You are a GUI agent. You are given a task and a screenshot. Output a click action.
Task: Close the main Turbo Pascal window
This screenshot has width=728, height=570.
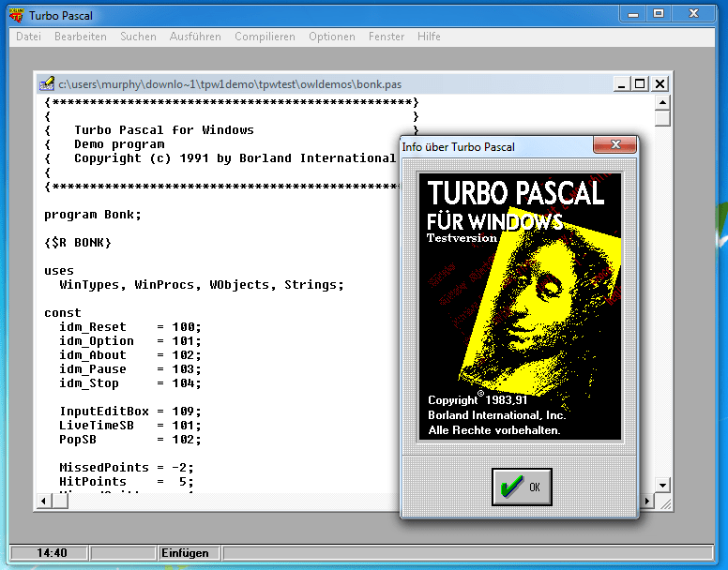tap(693, 14)
